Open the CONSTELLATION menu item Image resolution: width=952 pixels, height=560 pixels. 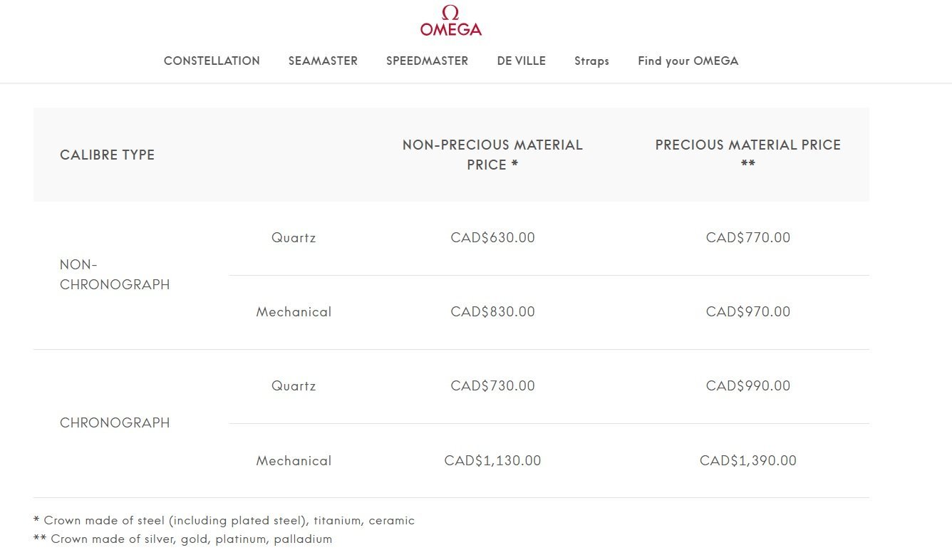click(x=212, y=61)
